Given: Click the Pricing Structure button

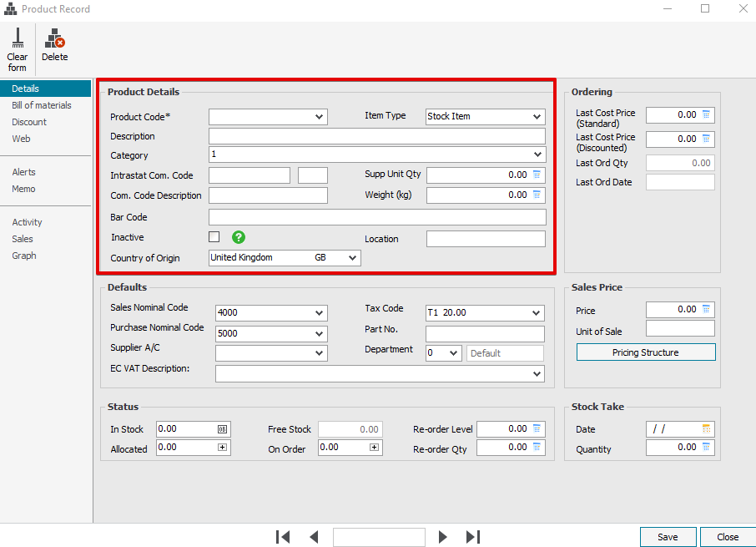Looking at the screenshot, I should [x=645, y=352].
